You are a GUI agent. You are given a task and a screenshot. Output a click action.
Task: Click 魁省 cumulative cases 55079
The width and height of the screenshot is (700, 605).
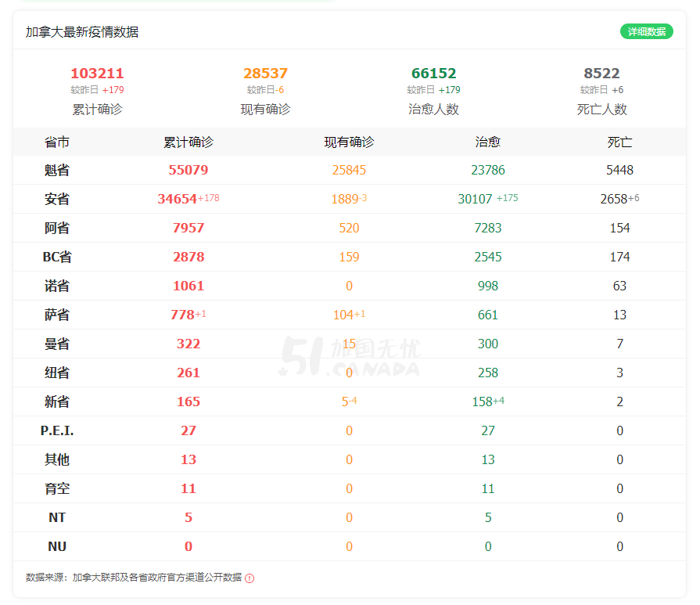tap(188, 170)
